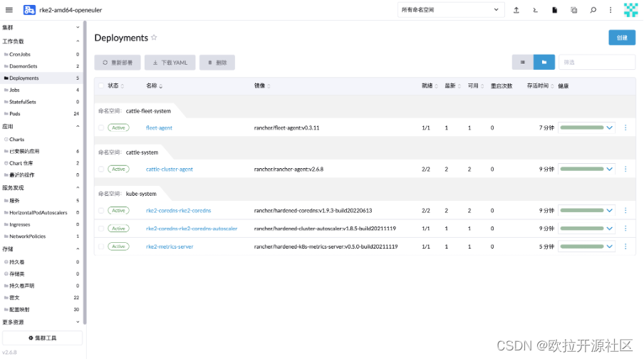Expand the 更多资源 sidebar section
Viewport: 644px width, 359px height.
coord(78,322)
